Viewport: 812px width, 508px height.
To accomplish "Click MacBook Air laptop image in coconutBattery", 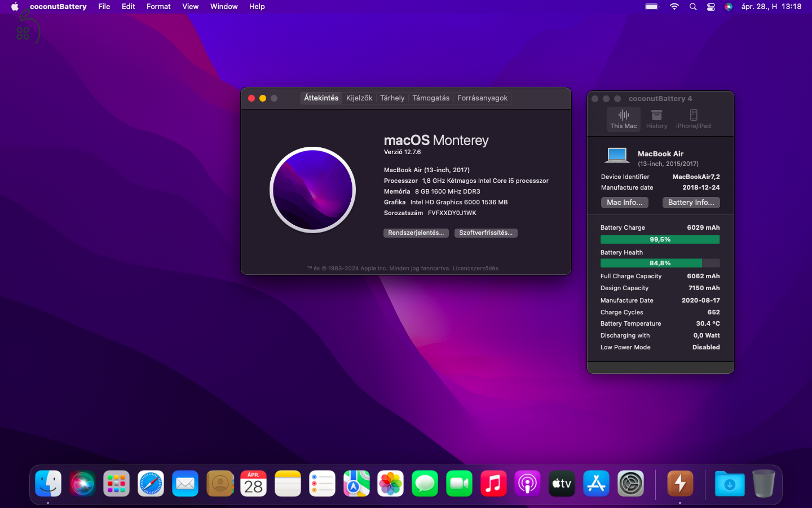I will pos(617,155).
